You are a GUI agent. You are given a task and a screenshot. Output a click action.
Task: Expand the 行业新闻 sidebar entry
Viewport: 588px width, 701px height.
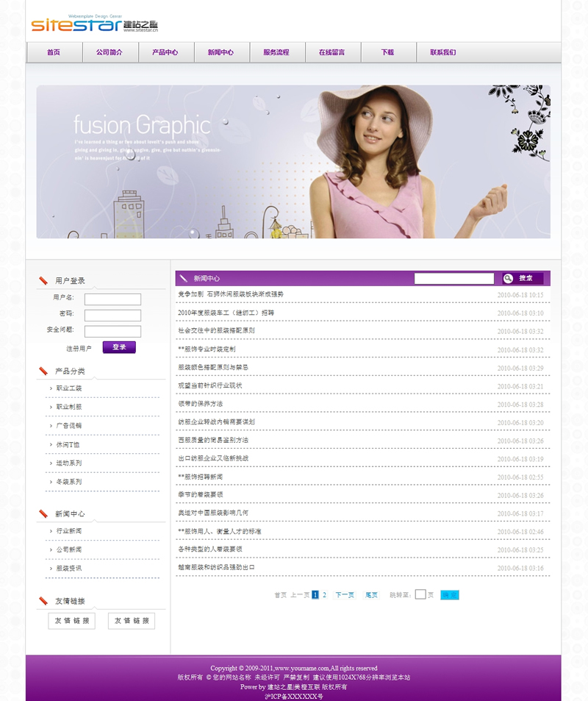click(x=69, y=531)
